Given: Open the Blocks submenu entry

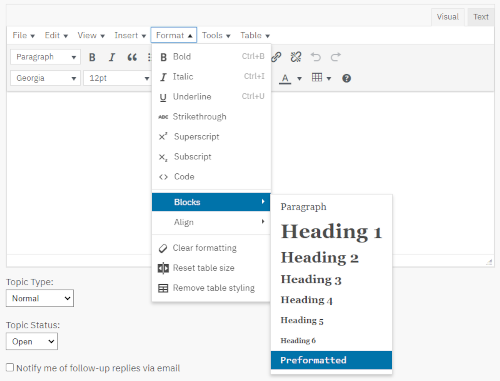Looking at the screenshot, I should (211, 202).
